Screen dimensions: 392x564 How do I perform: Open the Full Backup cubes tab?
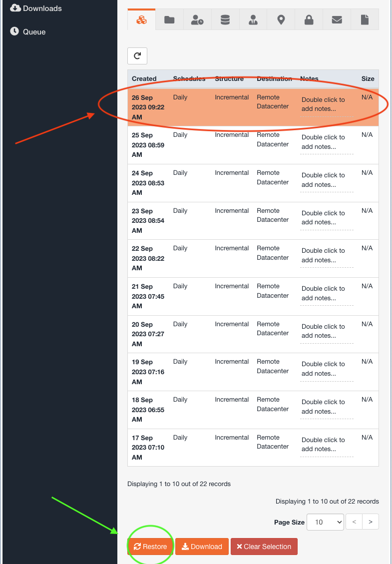[x=142, y=19]
